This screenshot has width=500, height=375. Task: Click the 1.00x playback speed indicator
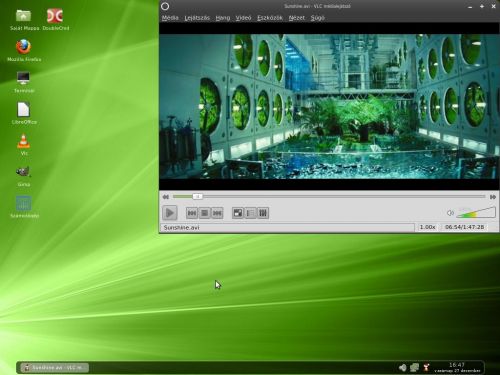[427, 227]
